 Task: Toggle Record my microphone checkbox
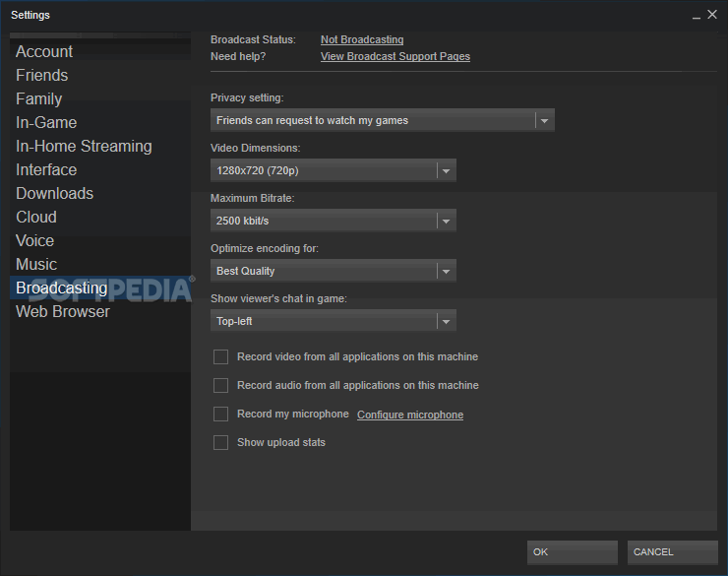[221, 415]
